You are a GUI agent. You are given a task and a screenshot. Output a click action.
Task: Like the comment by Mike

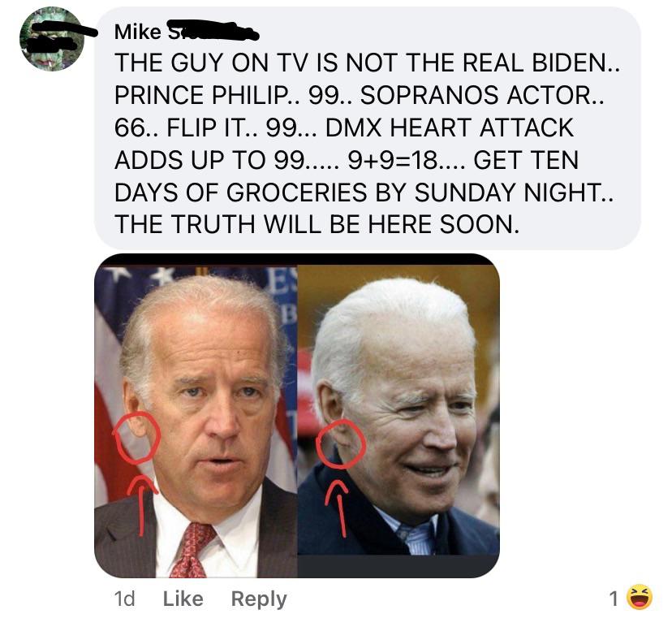(183, 599)
